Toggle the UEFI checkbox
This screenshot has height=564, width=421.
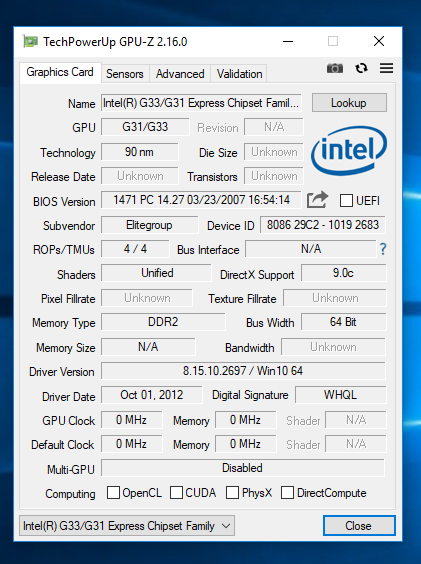click(346, 200)
